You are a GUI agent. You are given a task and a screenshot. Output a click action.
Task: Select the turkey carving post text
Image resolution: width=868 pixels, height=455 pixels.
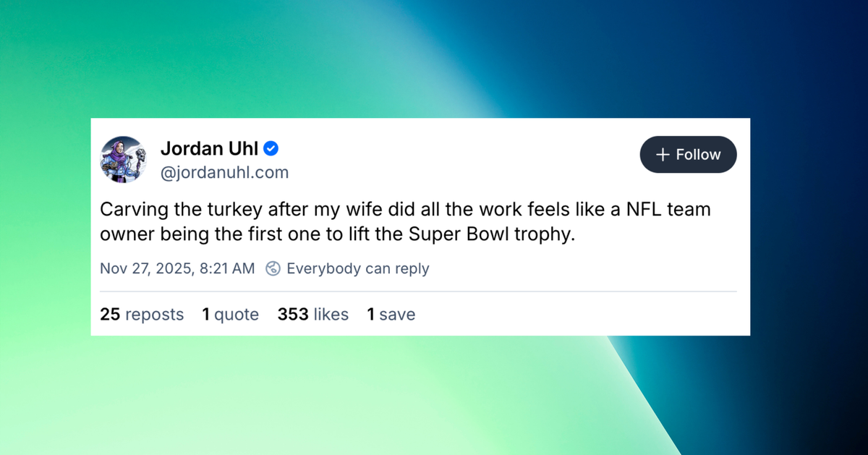click(x=405, y=221)
